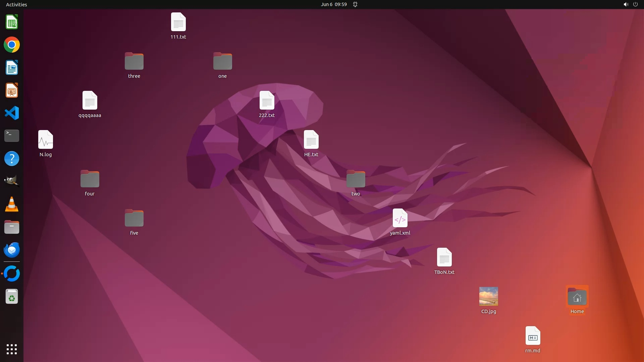Click the Activities button
The image size is (644, 362).
pyautogui.click(x=16, y=4)
